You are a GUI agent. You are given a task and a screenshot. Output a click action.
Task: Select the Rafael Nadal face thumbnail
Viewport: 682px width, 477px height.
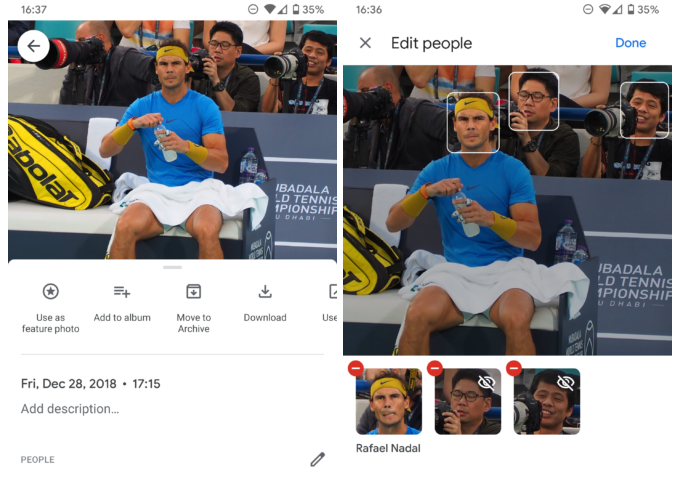click(x=389, y=401)
